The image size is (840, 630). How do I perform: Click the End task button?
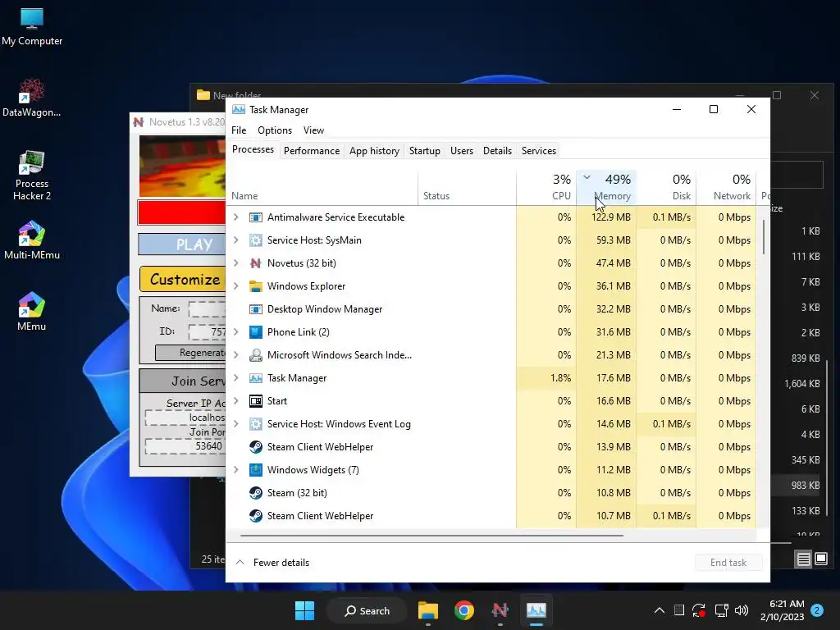tap(728, 563)
